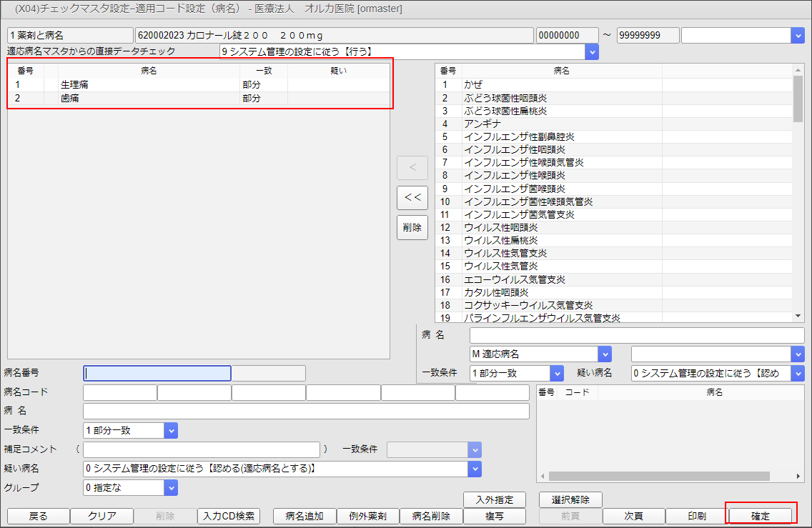The height and width of the screenshot is (528, 812).
Task: Click the 戻る button
Action: click(x=38, y=516)
